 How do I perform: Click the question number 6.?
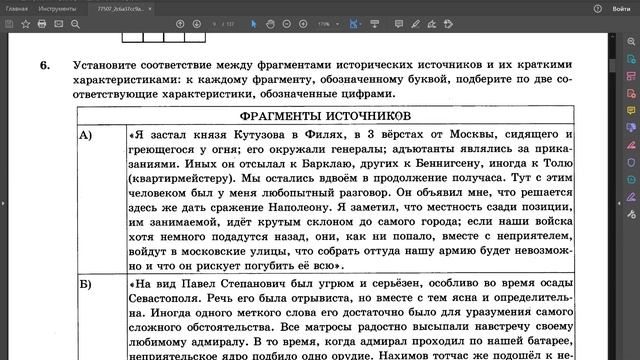tap(44, 65)
